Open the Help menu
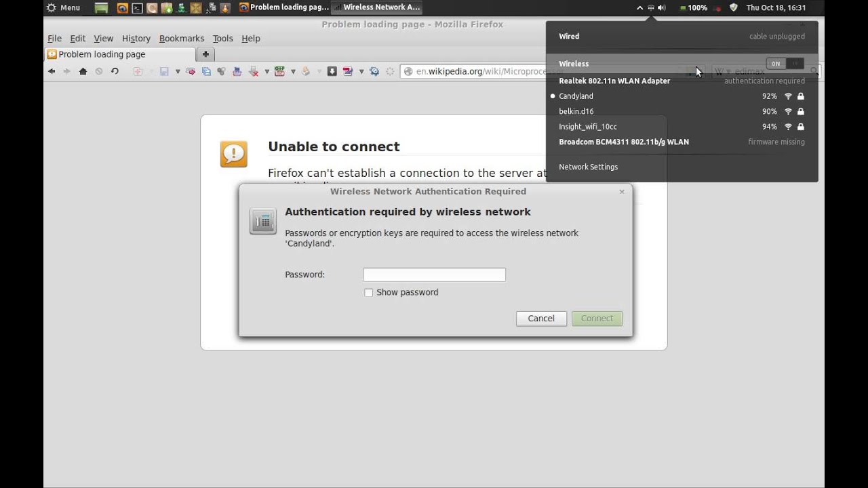 click(x=251, y=39)
